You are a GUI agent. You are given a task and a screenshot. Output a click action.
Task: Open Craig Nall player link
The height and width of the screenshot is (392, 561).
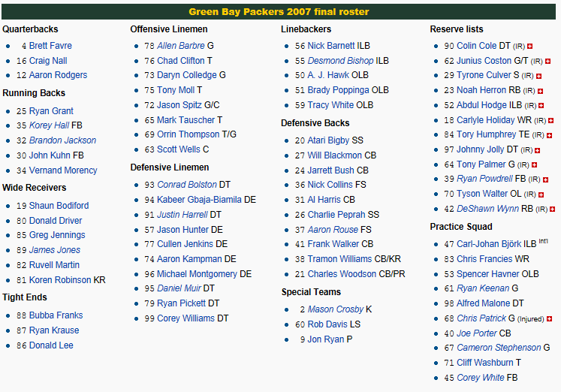click(48, 61)
